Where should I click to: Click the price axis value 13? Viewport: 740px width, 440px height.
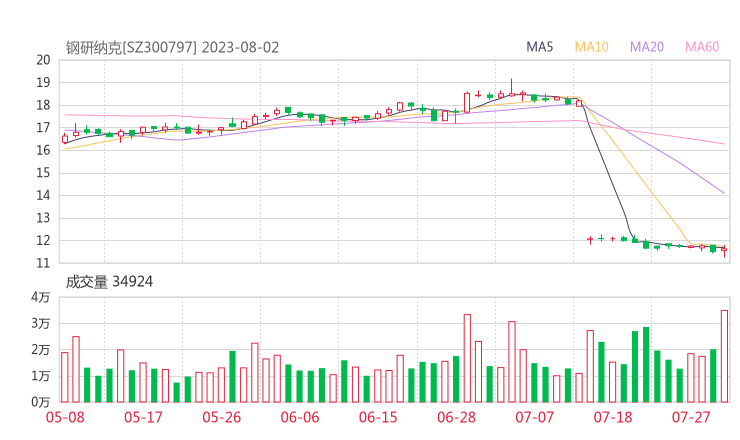(43, 218)
